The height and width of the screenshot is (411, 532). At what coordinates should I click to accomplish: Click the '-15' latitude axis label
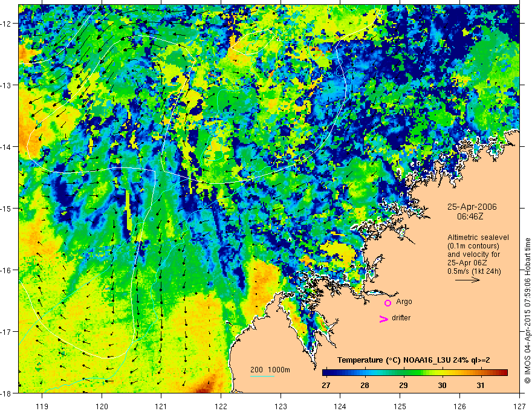pos(7,208)
